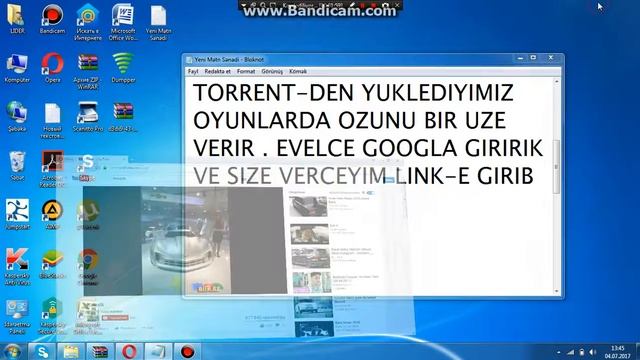Launch AIMP player desktop shortcut

pos(52,215)
